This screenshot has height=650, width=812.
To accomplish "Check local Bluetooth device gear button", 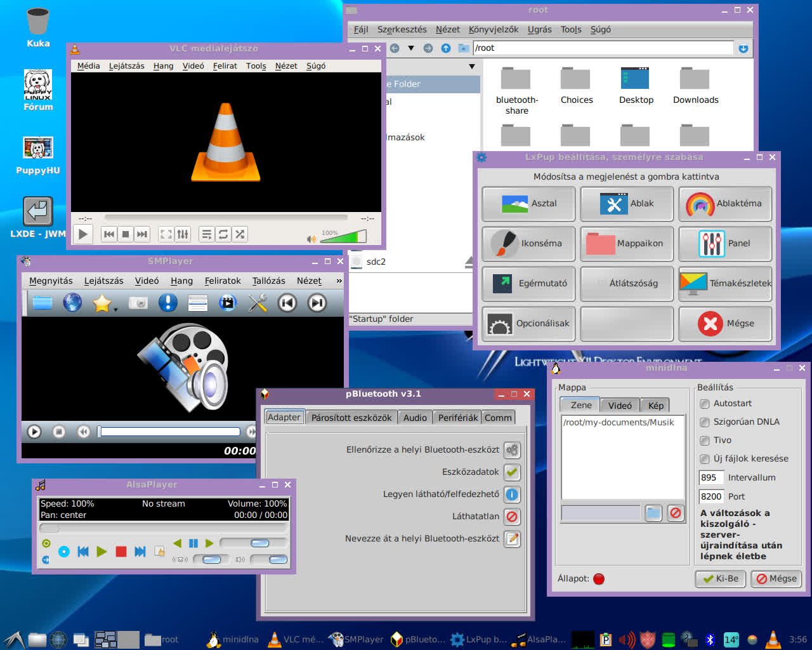I will click(512, 449).
